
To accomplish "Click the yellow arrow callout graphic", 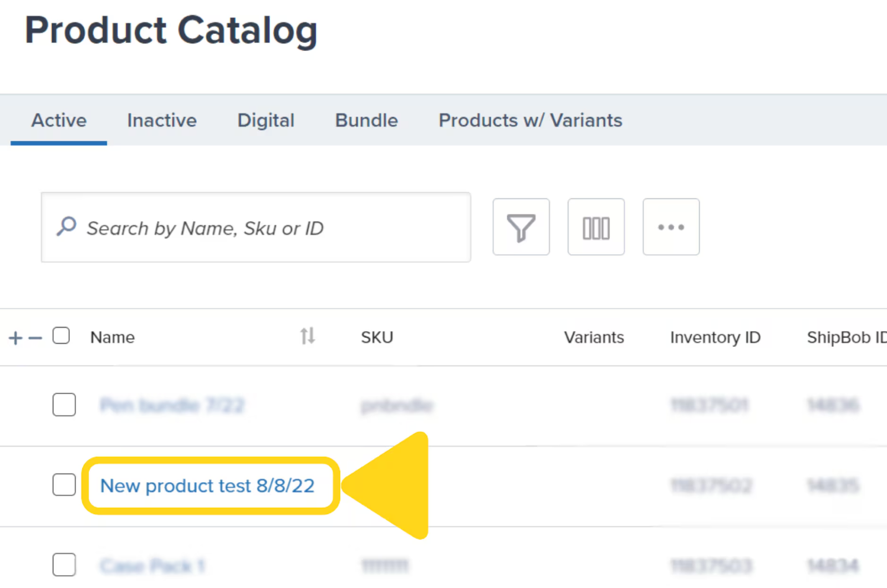I will coord(394,485).
